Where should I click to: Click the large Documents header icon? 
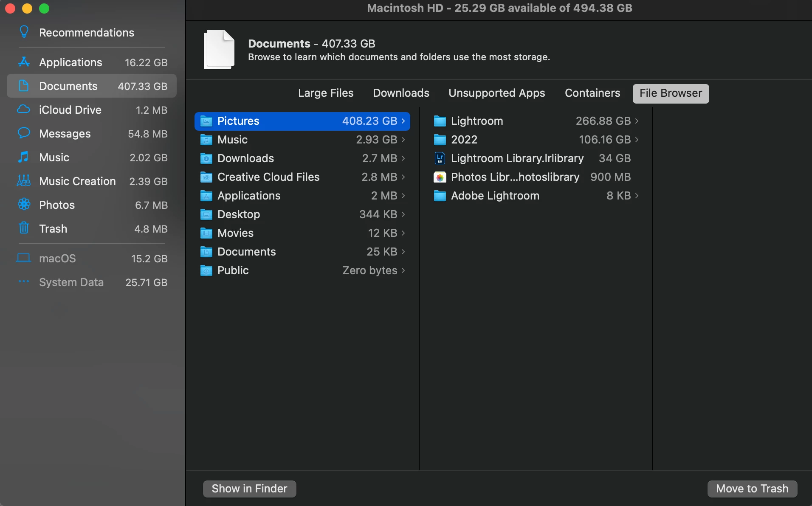(x=219, y=49)
